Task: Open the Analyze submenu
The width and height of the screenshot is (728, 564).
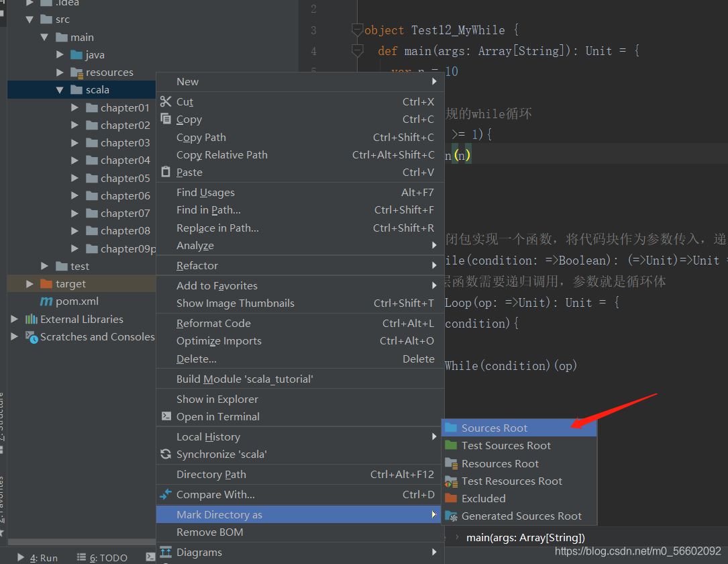Action: [x=301, y=245]
